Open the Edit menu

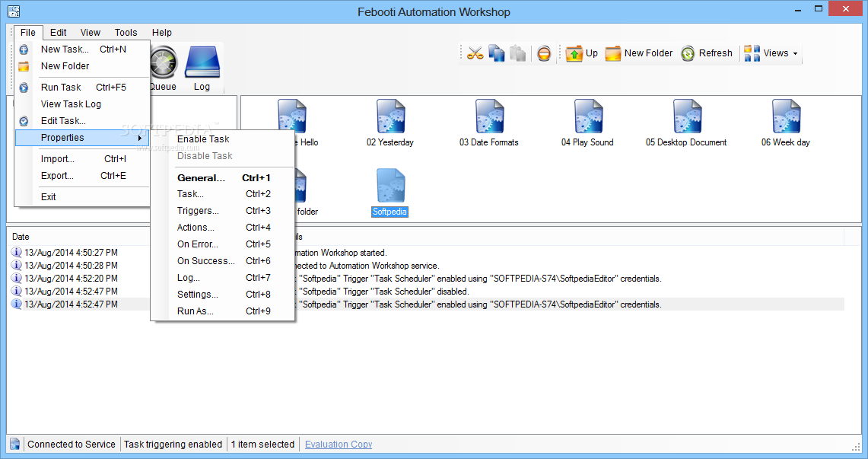click(x=58, y=32)
